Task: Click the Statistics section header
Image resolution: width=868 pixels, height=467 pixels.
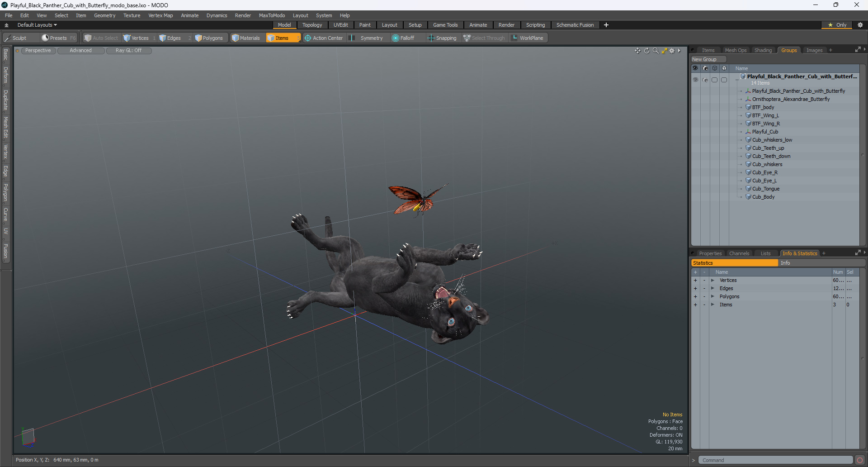Action: click(734, 263)
